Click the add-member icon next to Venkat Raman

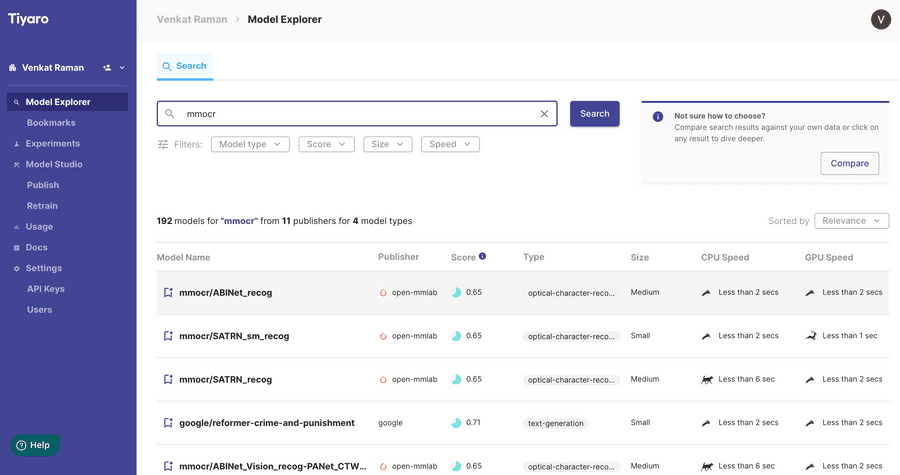[x=107, y=68]
